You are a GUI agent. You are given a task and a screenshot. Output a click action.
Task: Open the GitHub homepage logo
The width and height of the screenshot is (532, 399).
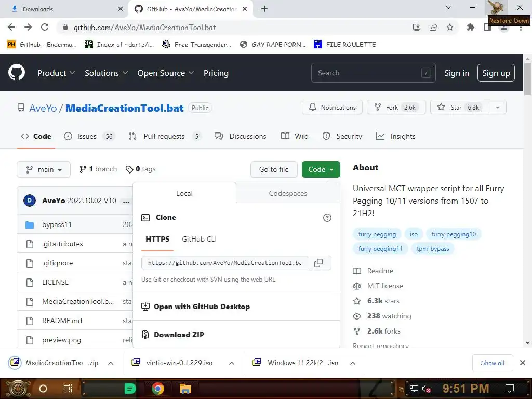pos(17,72)
